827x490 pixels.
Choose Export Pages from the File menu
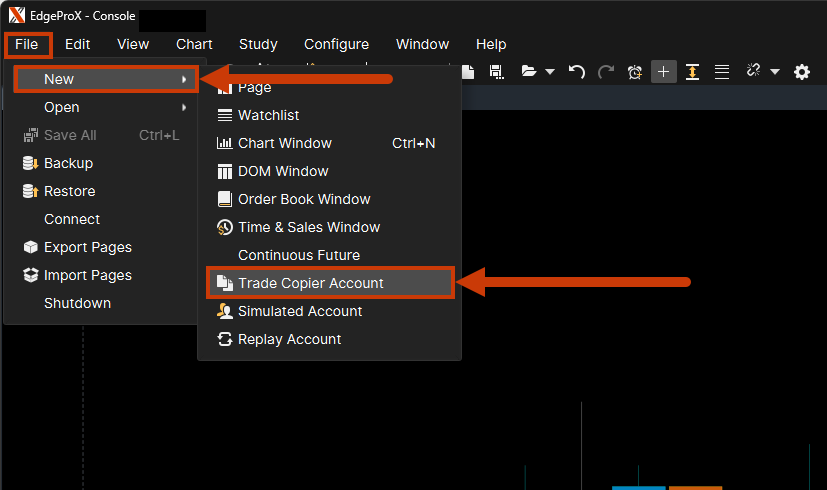[87, 247]
